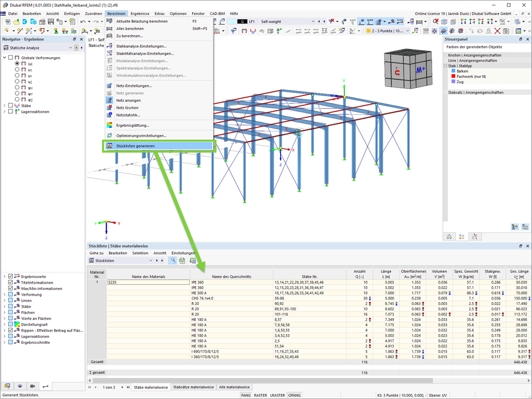Screen dimensions: 532x399
Task: Click the wireframe cube icon in toolbar
Action: pos(444,22)
